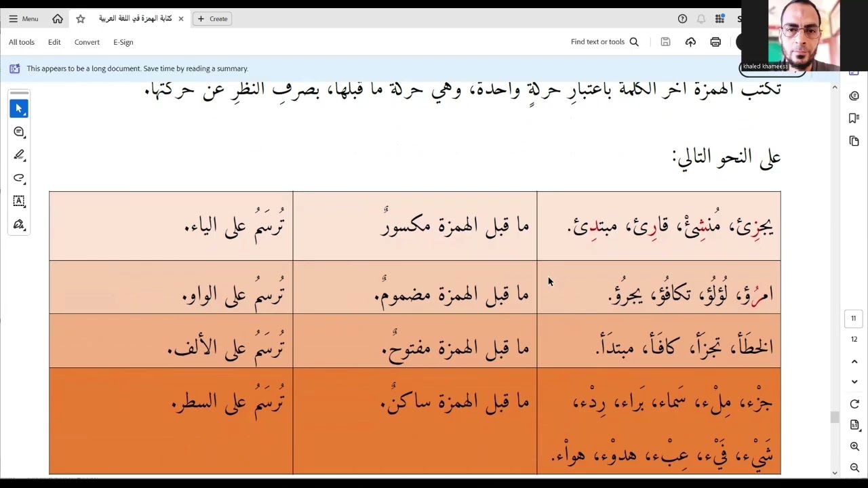Open the All tools menu
Image resolution: width=868 pixels, height=488 pixels.
(22, 42)
